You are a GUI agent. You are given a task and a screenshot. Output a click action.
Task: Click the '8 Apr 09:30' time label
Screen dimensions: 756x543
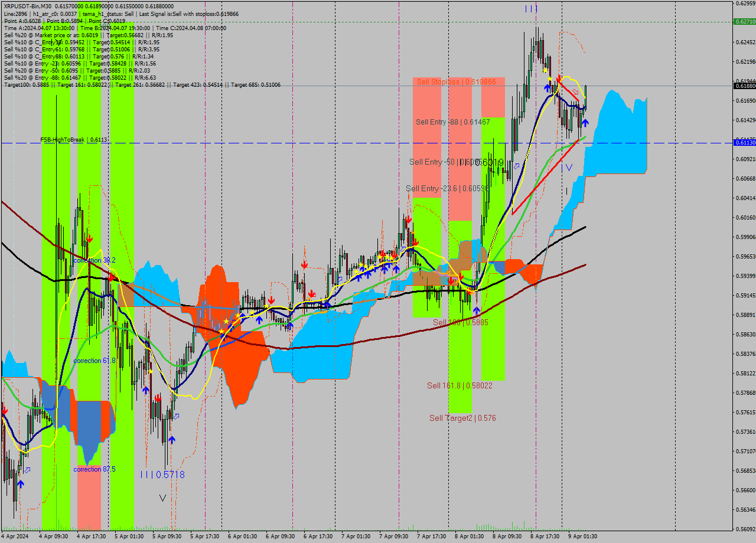[x=507, y=537]
